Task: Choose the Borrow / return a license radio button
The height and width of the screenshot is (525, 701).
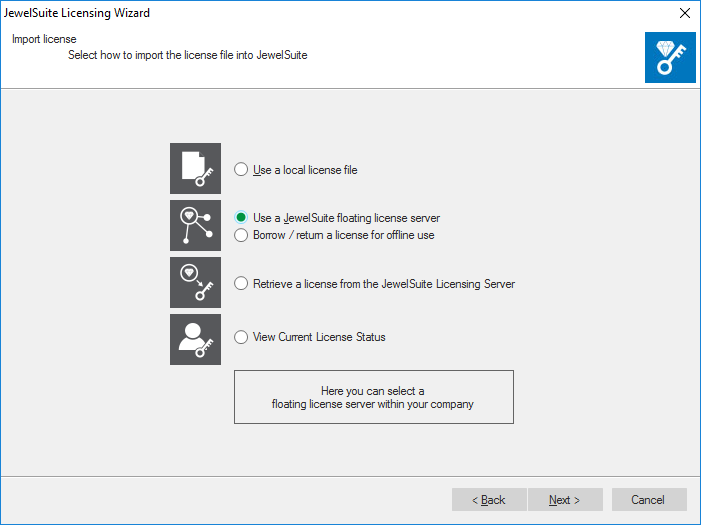Action: 241,235
